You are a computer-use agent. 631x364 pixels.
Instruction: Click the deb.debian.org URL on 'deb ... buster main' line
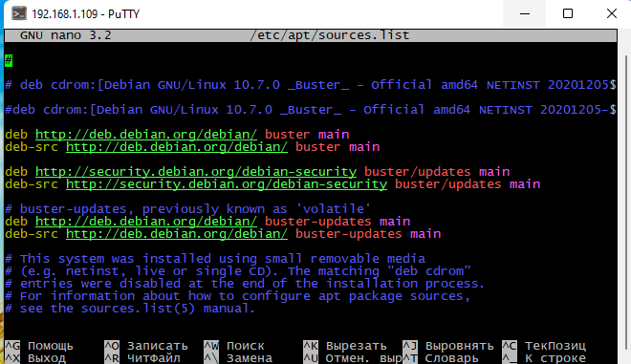[x=146, y=135]
